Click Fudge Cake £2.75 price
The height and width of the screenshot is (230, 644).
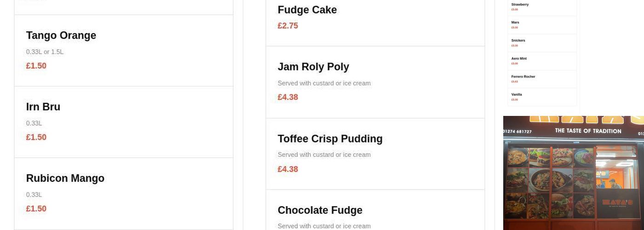[288, 26]
